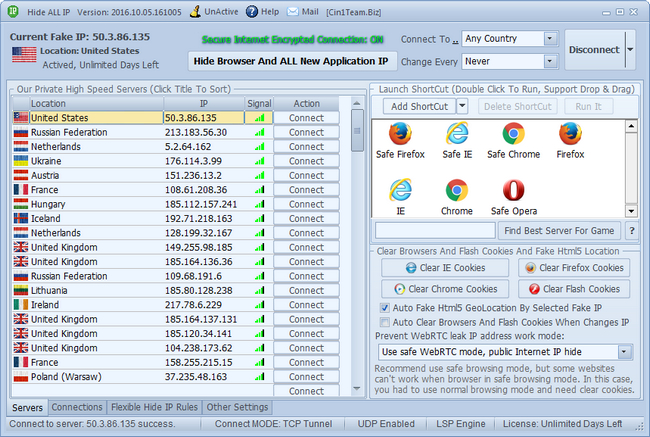
Task: Click Hide Browser And ALL New Application IP
Action: [291, 61]
